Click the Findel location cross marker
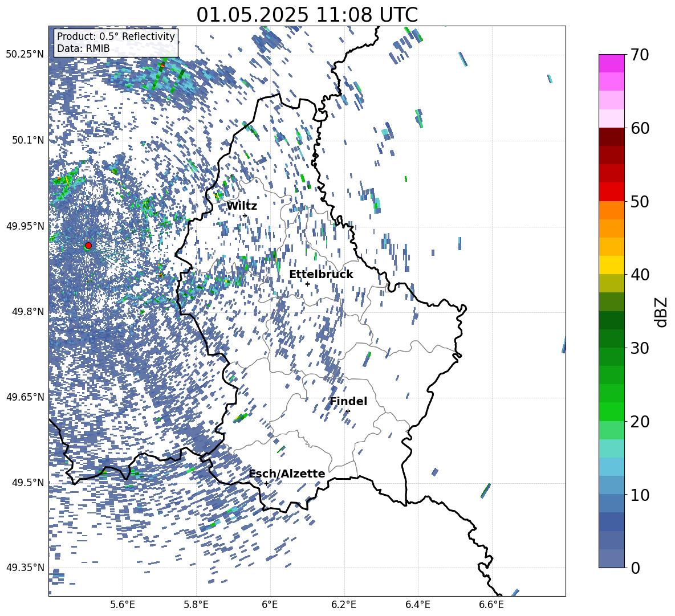Viewport: 675px width, 616px height. point(348,411)
